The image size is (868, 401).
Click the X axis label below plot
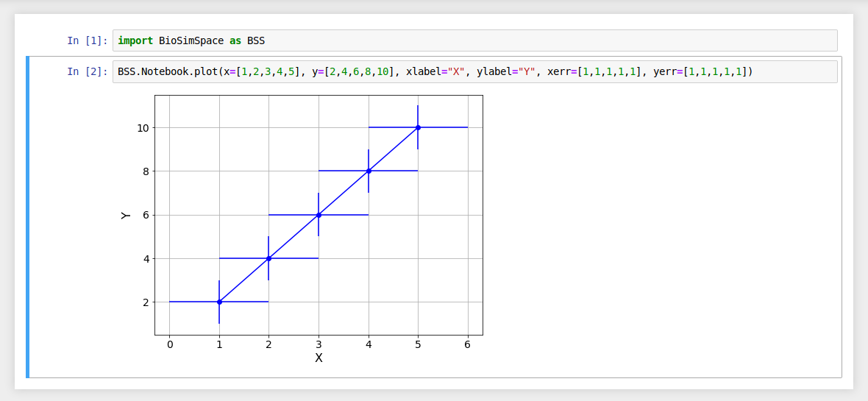pyautogui.click(x=319, y=358)
